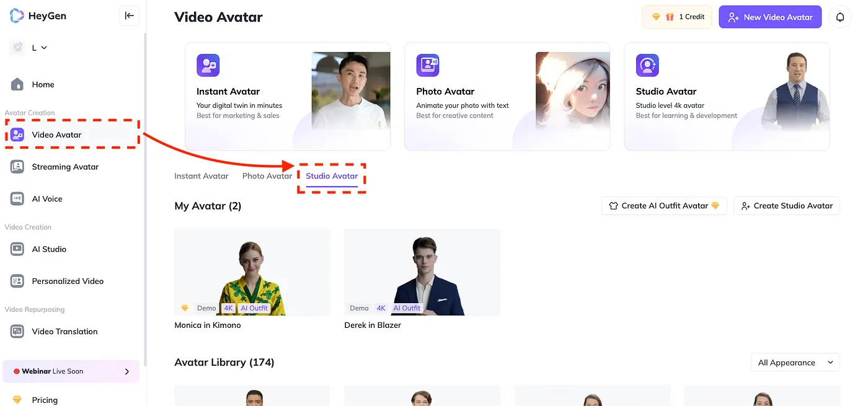Click the premium diamond on Monica's thumbnail
868x406 pixels.
pos(185,308)
